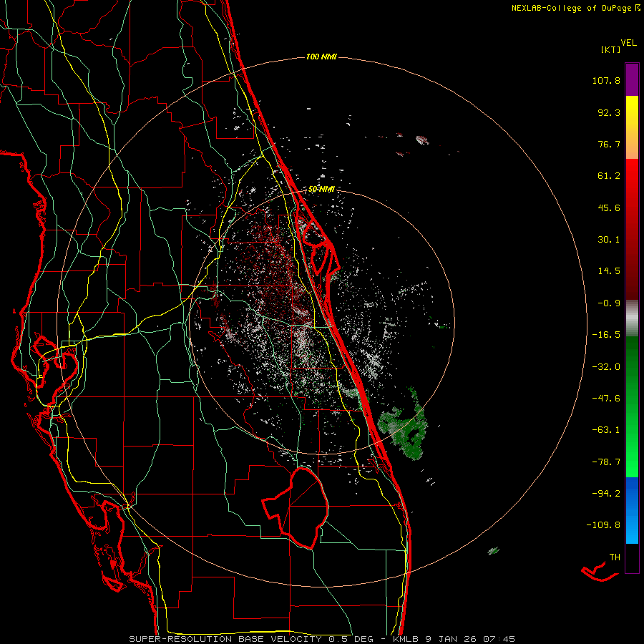Select the -63.1 value on velocity scale
The height and width of the screenshot is (644, 644).
click(606, 430)
